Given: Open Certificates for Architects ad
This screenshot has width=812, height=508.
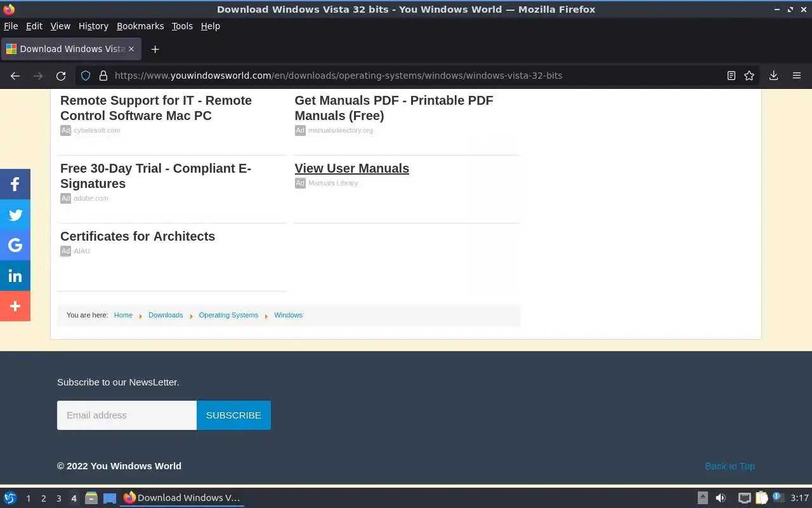Looking at the screenshot, I should click(138, 236).
